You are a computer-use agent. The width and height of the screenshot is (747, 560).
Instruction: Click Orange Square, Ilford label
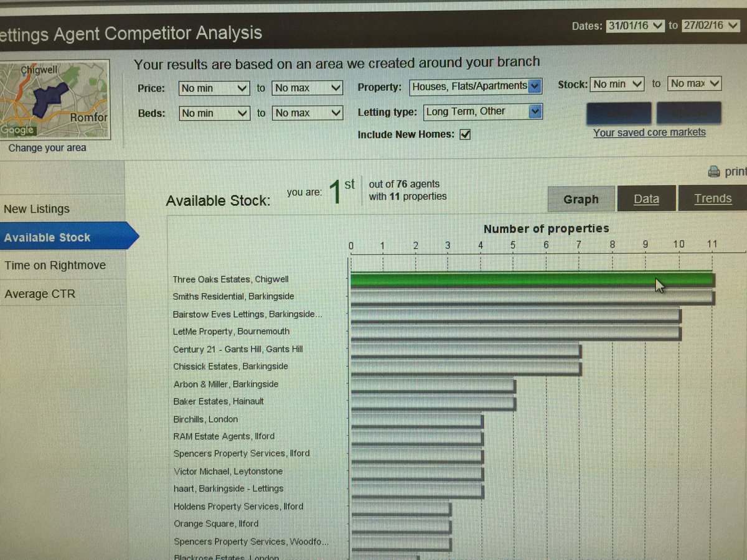point(216,524)
